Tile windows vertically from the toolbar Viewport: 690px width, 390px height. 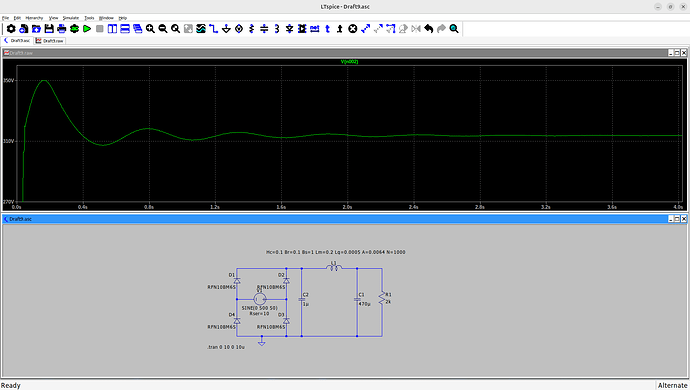[112, 29]
